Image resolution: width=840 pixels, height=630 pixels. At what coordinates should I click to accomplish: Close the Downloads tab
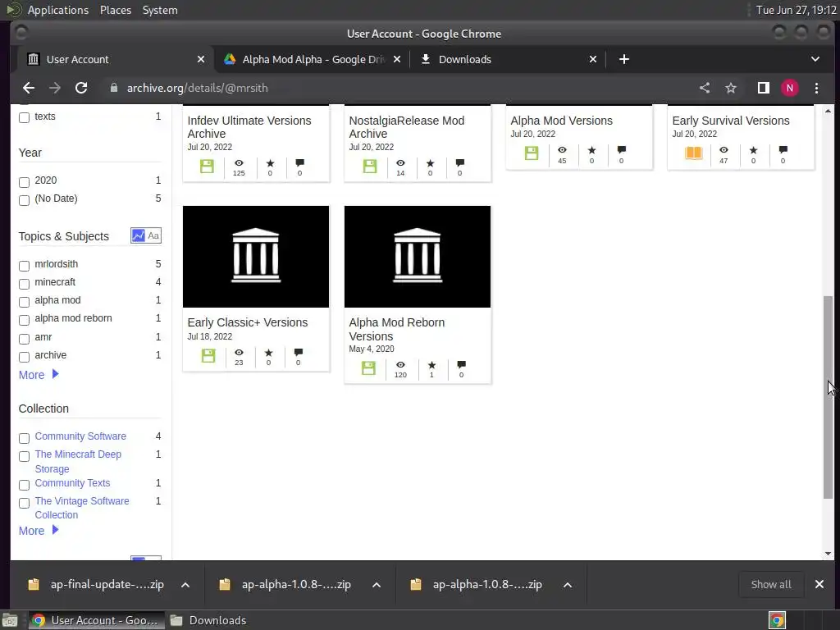pyautogui.click(x=593, y=59)
